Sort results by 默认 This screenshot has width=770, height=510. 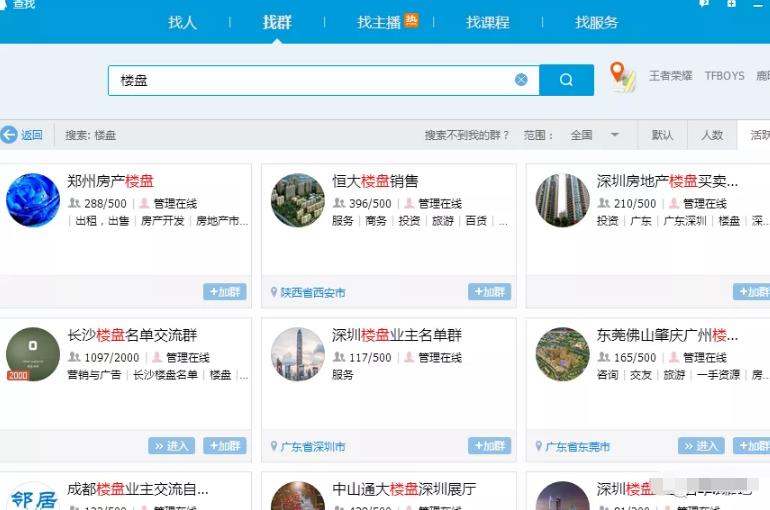pos(662,135)
